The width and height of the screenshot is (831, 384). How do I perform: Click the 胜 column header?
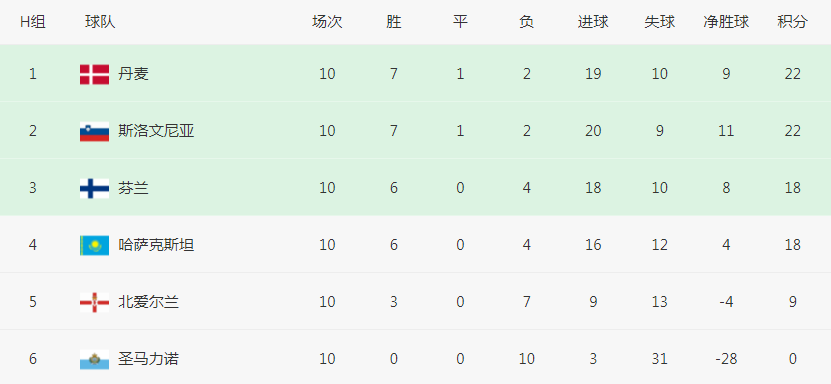point(393,22)
